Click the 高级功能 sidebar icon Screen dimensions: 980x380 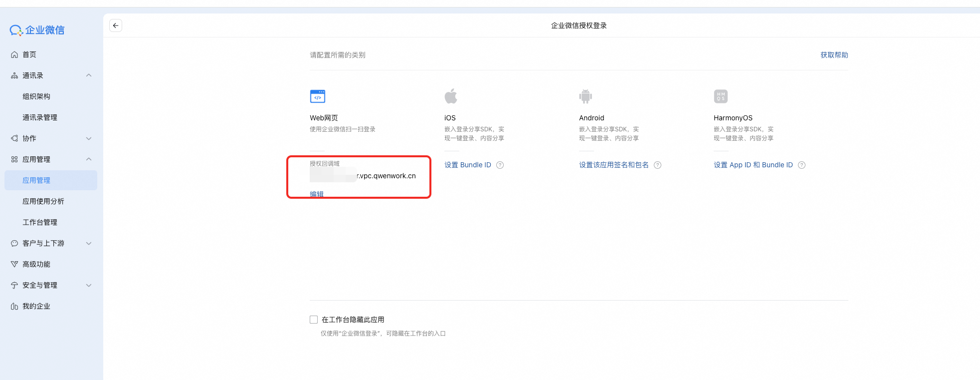click(x=14, y=264)
